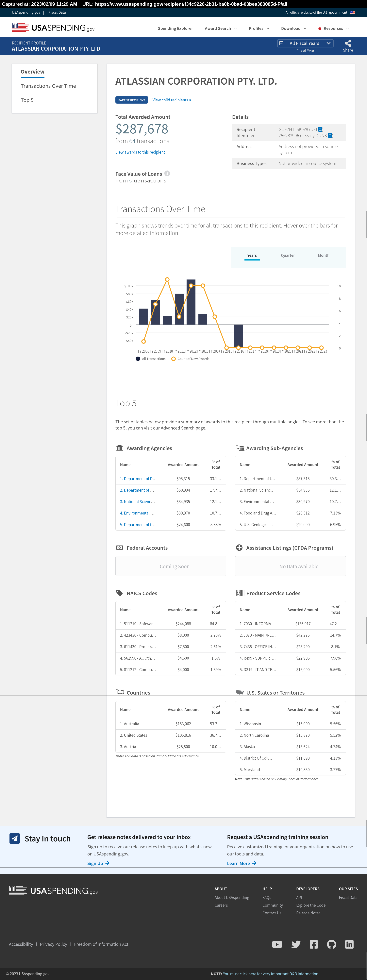Image resolution: width=367 pixels, height=980 pixels.
Task: Open the Face Value of Loans info icon
Action: [x=167, y=174]
